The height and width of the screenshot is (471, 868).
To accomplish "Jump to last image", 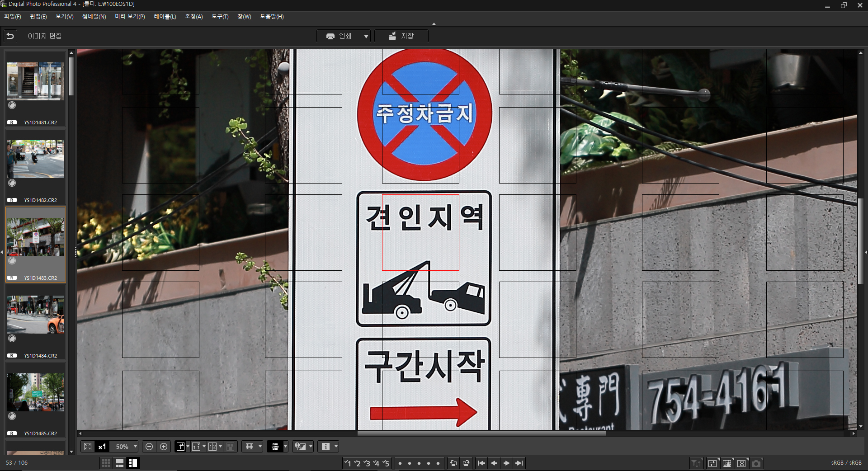I will click(x=519, y=463).
